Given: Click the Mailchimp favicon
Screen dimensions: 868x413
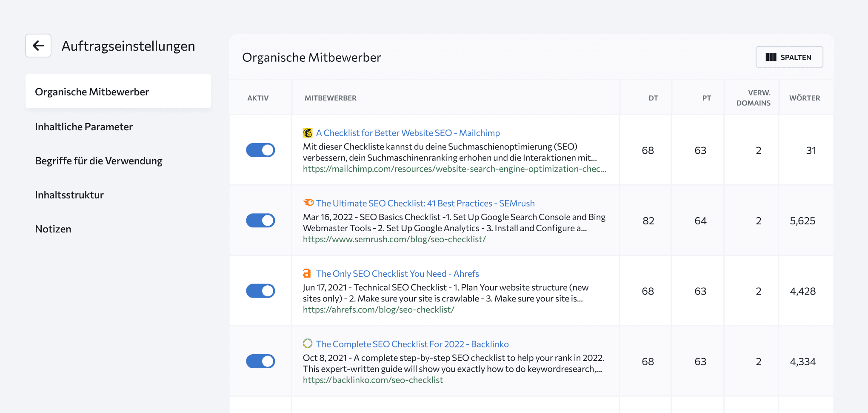Looking at the screenshot, I should coord(307,132).
